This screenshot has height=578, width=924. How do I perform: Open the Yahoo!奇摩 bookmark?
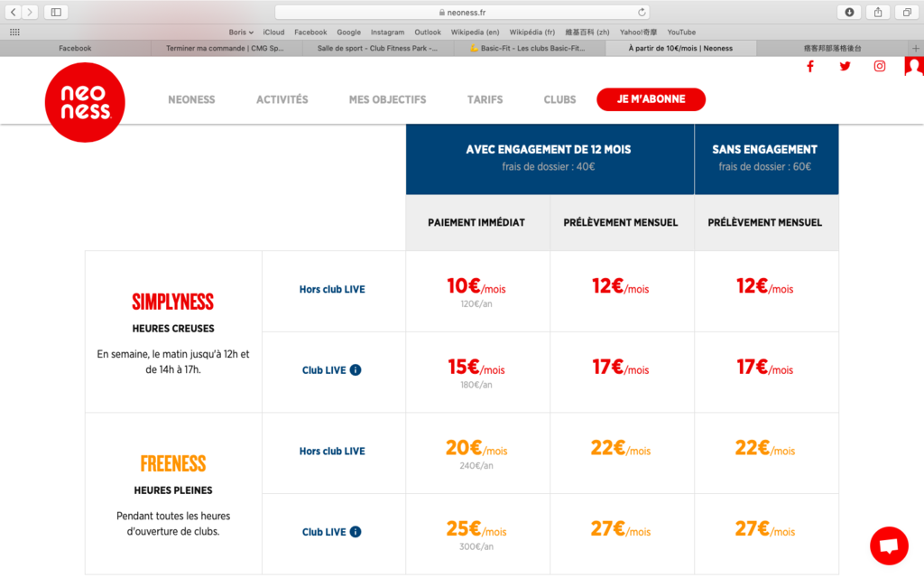[638, 32]
